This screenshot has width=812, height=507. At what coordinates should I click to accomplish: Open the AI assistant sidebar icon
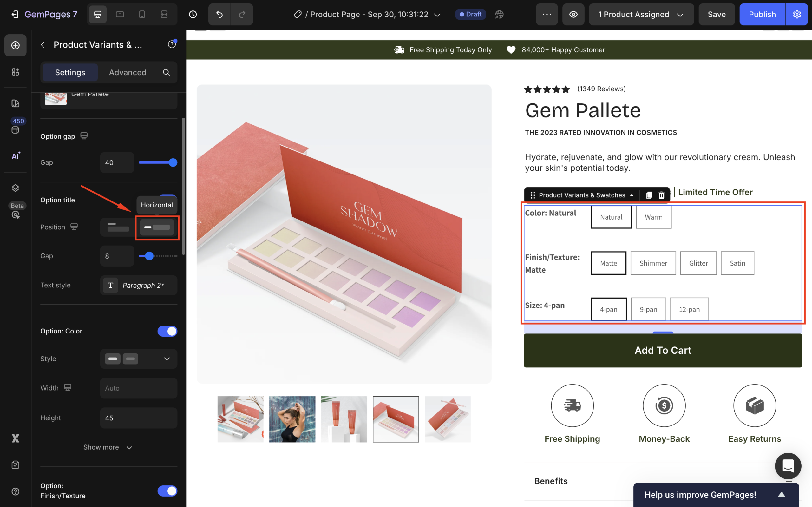tap(16, 156)
